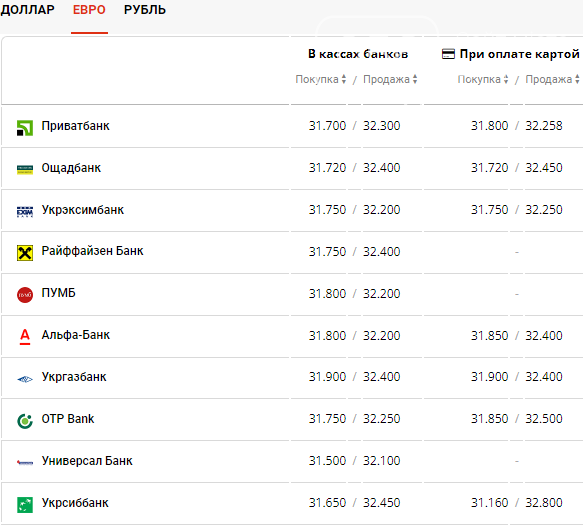The width and height of the screenshot is (583, 525).
Task: Click the Укрсиббанк green logo
Action: [x=25, y=505]
